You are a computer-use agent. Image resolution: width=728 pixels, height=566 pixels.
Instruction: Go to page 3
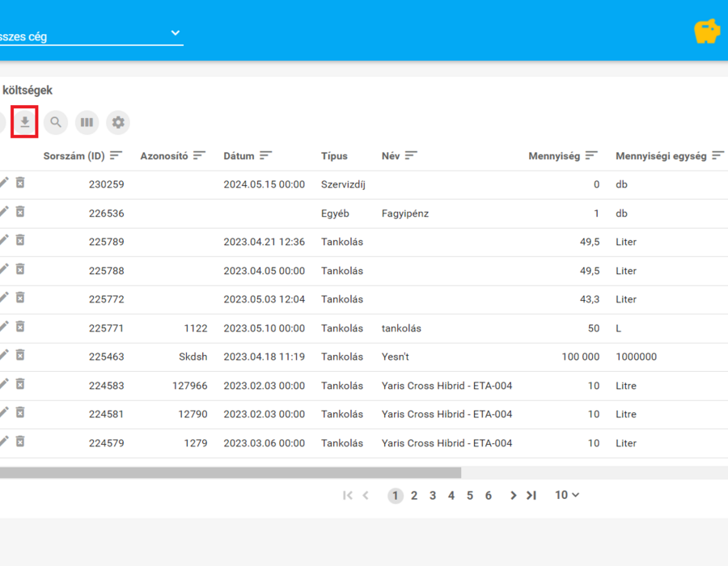pyautogui.click(x=433, y=496)
